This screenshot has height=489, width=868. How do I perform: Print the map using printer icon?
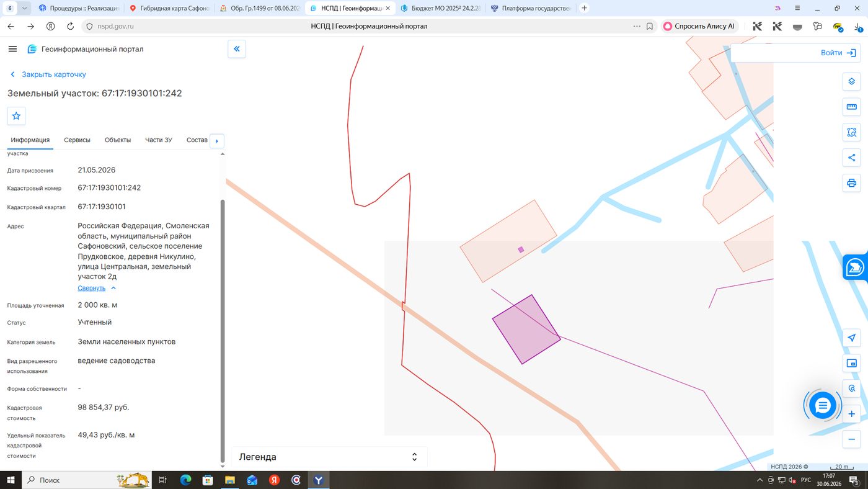pos(852,183)
